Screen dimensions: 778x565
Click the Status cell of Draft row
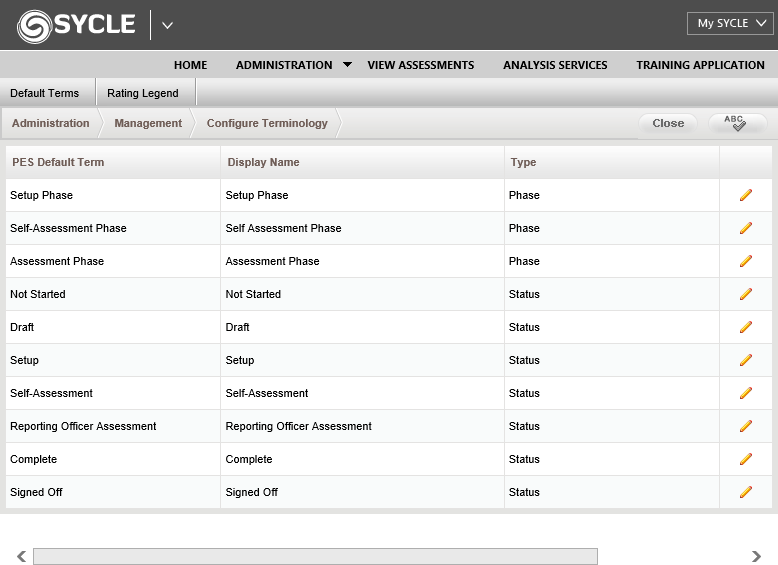pyautogui.click(x=612, y=327)
